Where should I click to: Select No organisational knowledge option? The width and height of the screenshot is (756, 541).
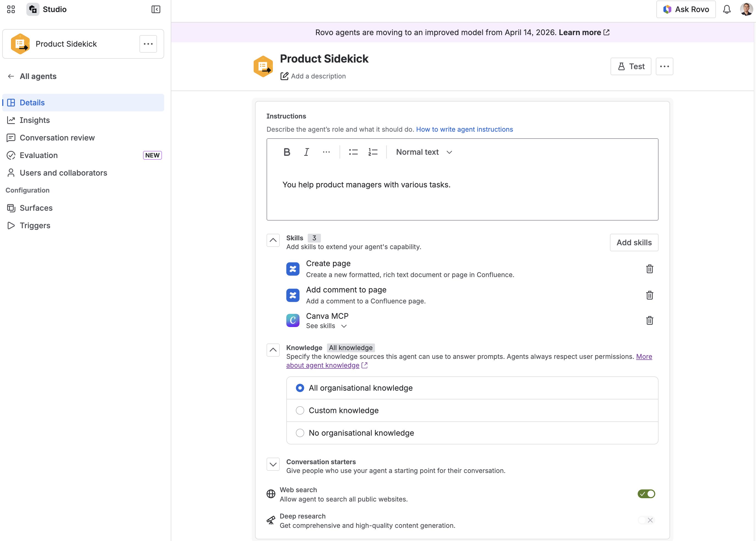tap(472, 433)
